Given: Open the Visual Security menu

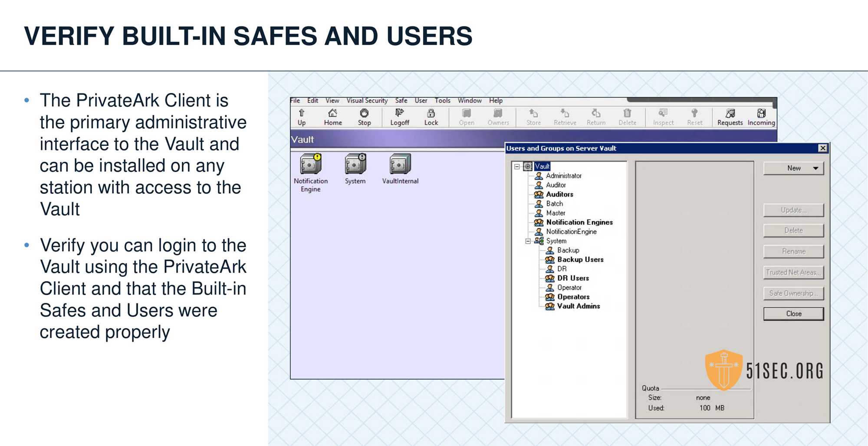Looking at the screenshot, I should pos(367,101).
